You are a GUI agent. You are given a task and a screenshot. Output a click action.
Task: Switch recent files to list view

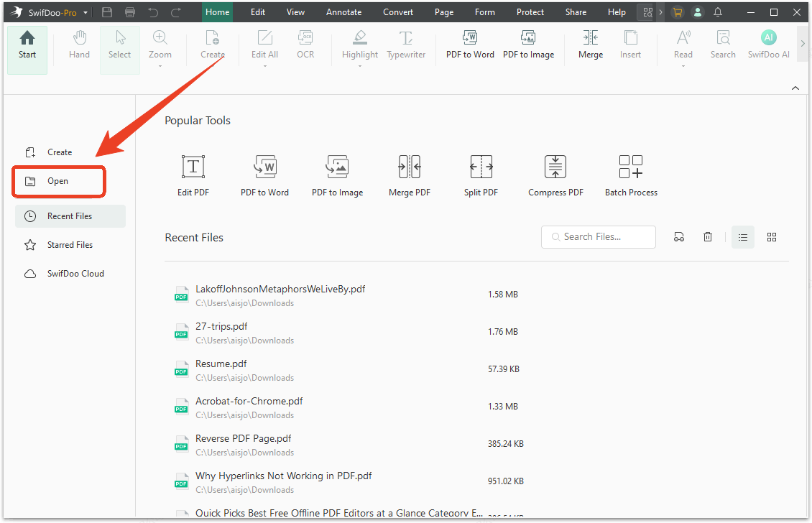click(742, 237)
